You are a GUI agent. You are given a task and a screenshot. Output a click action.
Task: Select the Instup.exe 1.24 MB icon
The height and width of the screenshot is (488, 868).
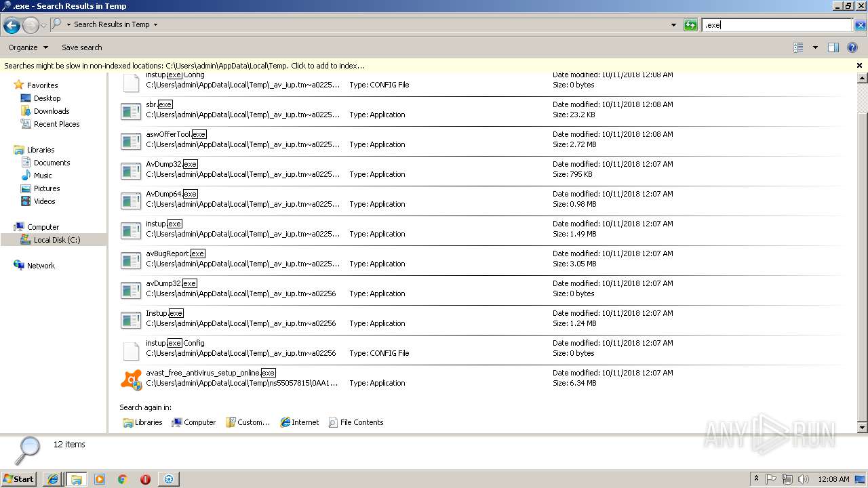pyautogui.click(x=131, y=320)
